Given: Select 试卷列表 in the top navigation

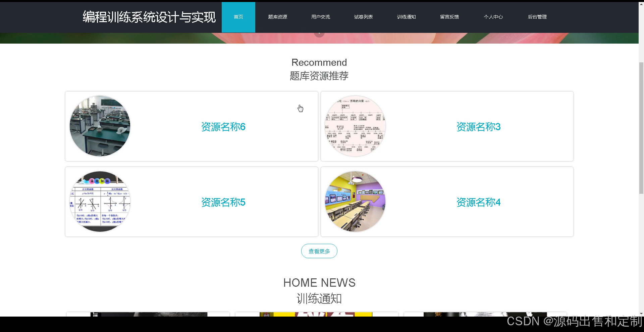Looking at the screenshot, I should click(x=363, y=17).
